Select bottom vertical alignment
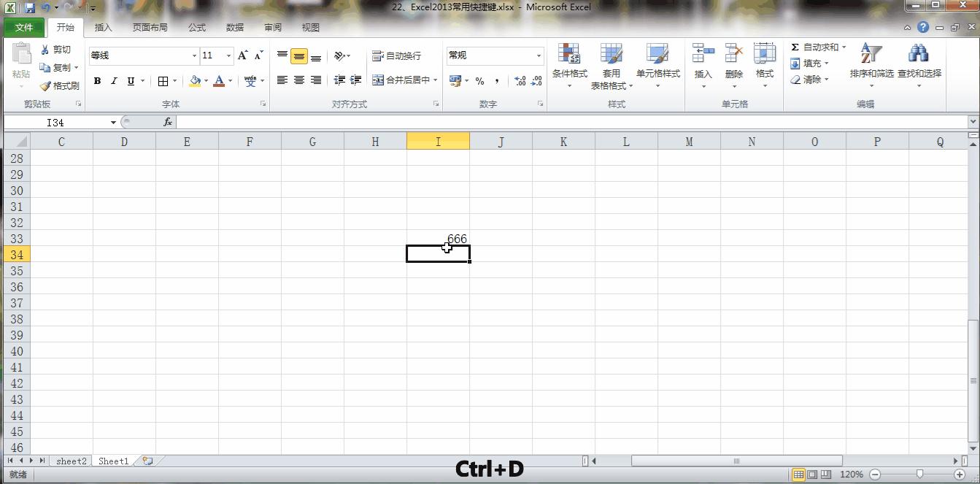This screenshot has height=484, width=980. coord(316,56)
